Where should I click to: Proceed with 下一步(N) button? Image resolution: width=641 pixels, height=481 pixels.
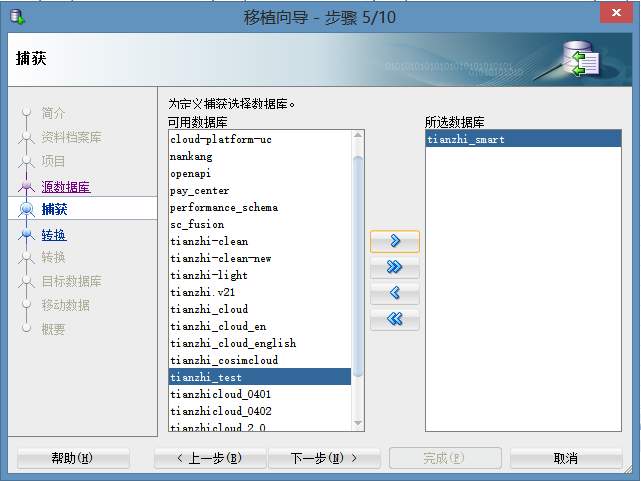324,458
